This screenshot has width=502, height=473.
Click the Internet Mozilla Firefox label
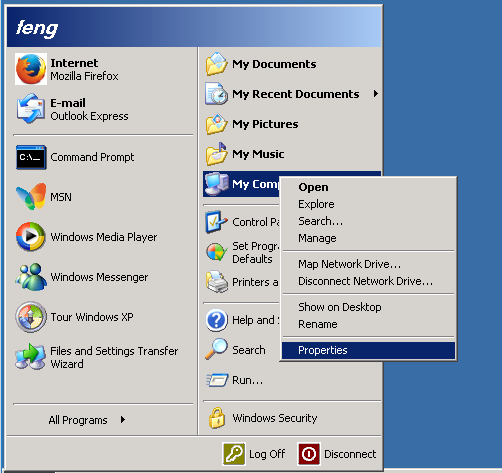pos(84,69)
